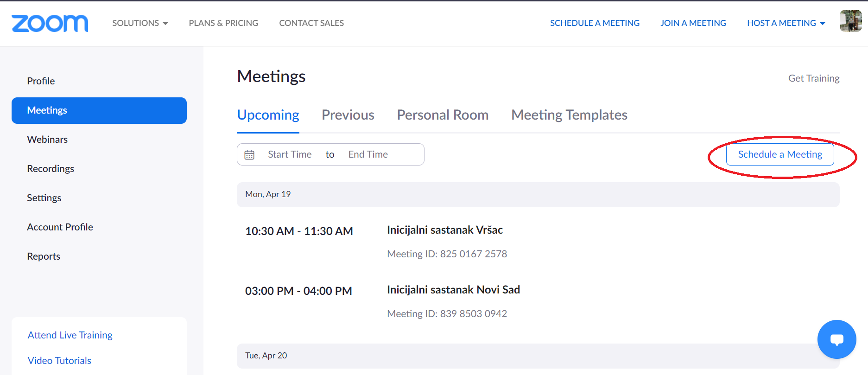Open Settings in sidebar
The height and width of the screenshot is (376, 868).
(44, 198)
